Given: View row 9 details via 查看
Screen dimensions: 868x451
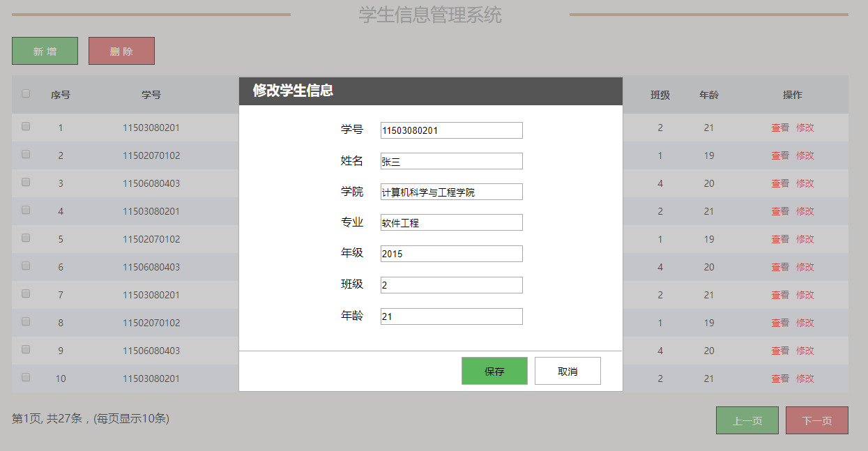Looking at the screenshot, I should point(779,351).
